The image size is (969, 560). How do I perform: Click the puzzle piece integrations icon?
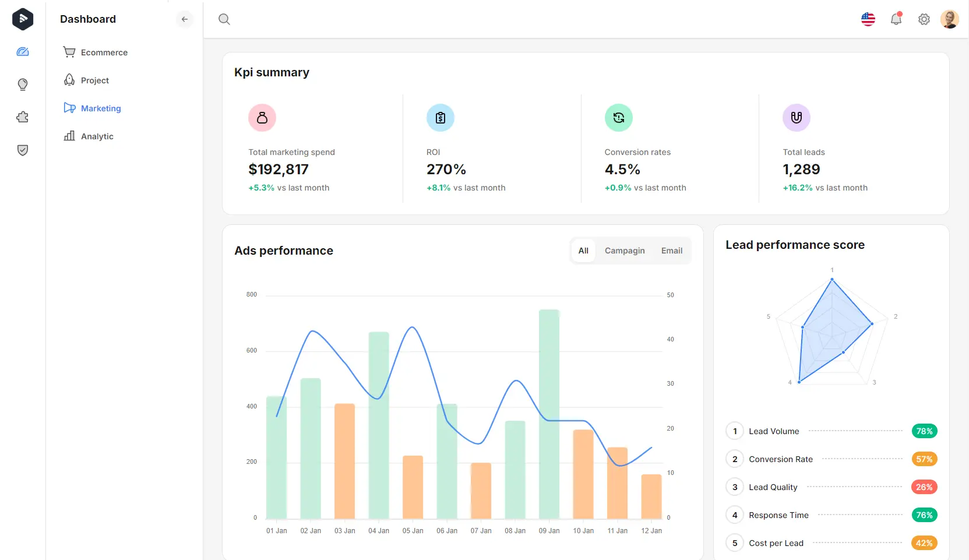pos(22,117)
